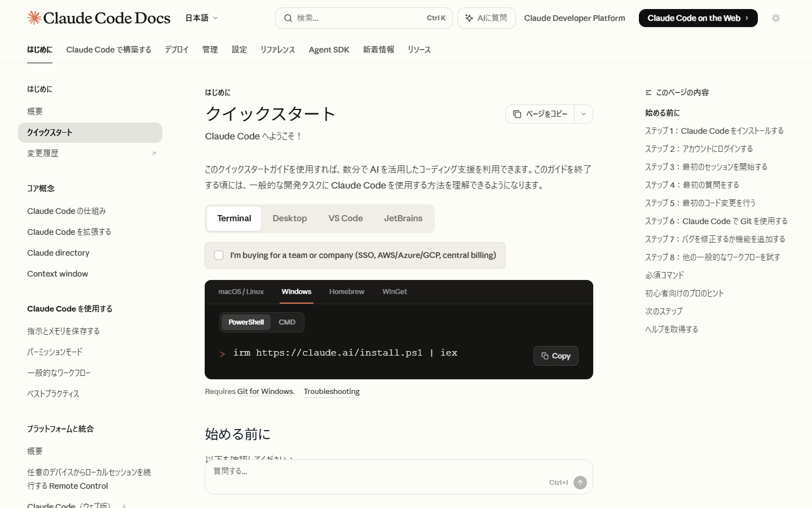Jump to 必須コマンド section
This screenshot has width=812, height=508.
(665, 275)
